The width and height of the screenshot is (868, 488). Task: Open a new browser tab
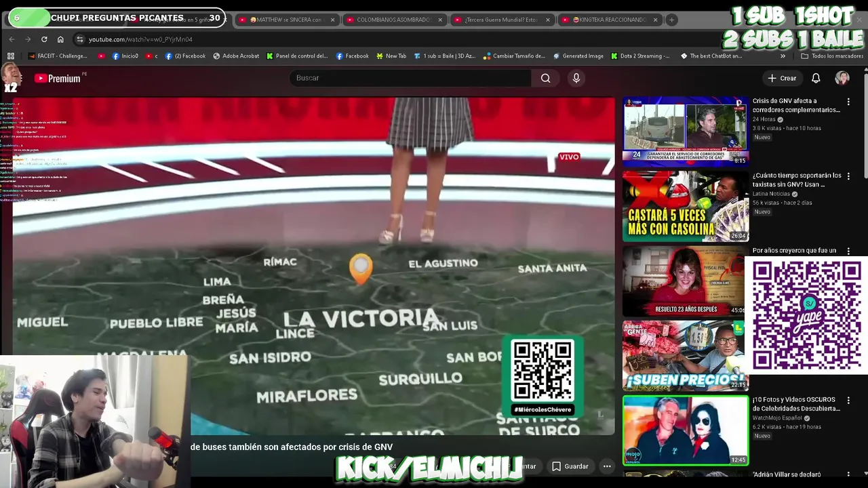[671, 20]
